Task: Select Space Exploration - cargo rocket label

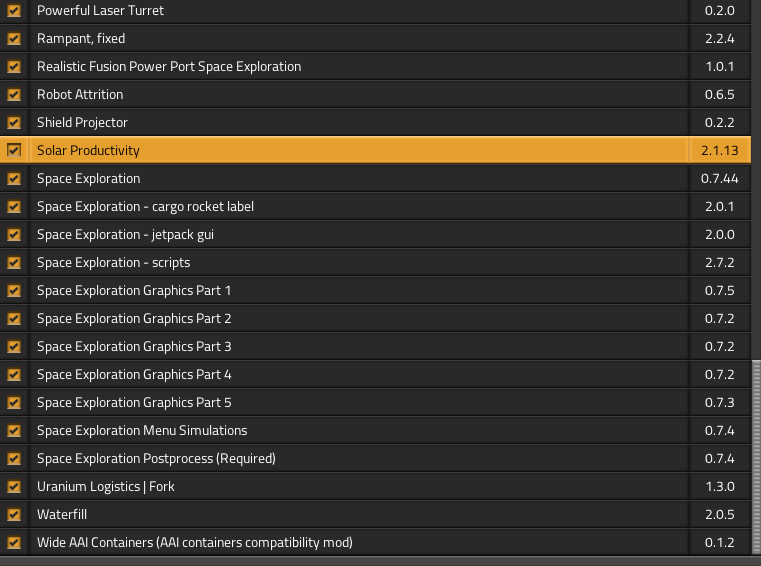Action: tap(145, 207)
